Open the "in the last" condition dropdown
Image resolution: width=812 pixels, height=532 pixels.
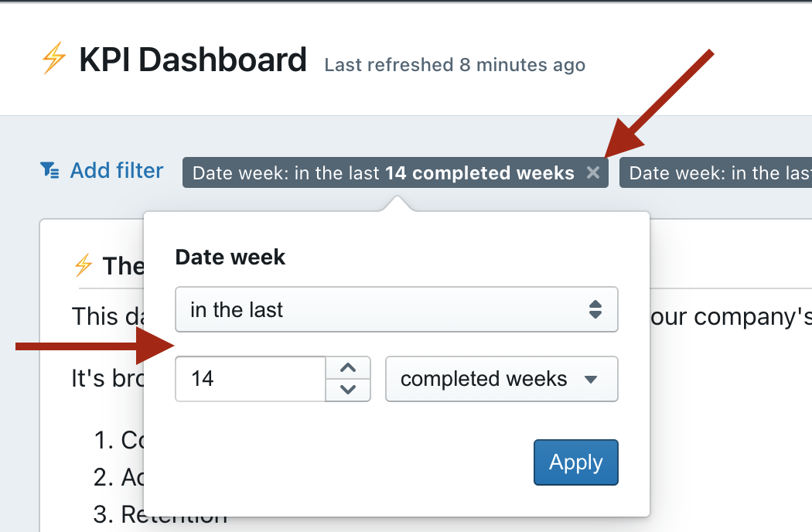(396, 310)
